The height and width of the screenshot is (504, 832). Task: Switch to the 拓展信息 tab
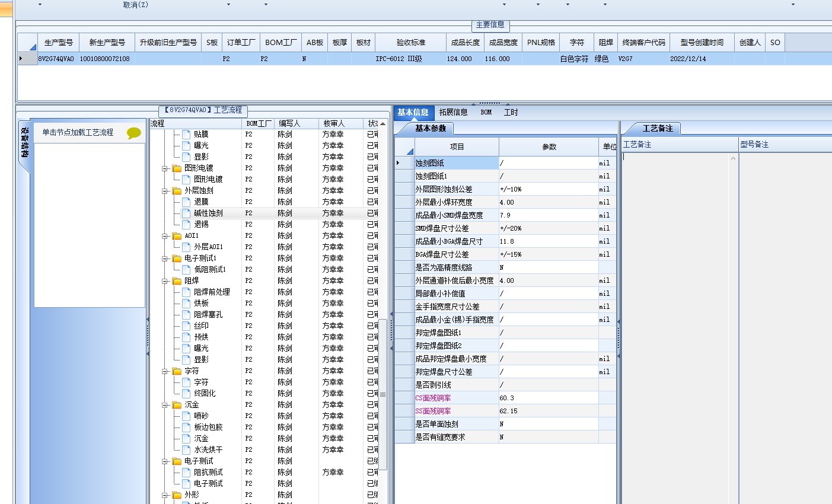(x=453, y=113)
